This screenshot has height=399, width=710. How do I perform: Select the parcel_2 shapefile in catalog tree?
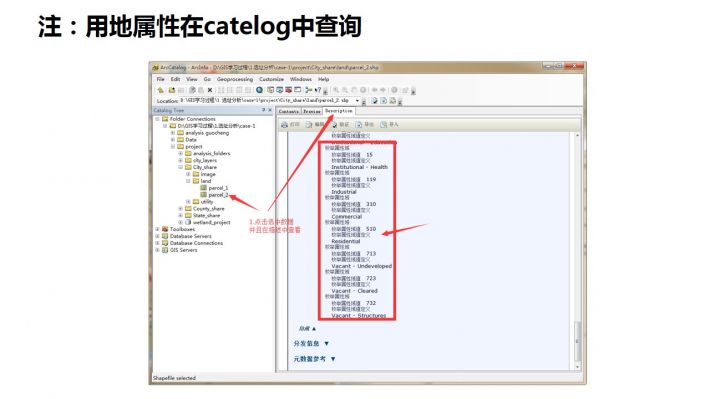tap(218, 195)
